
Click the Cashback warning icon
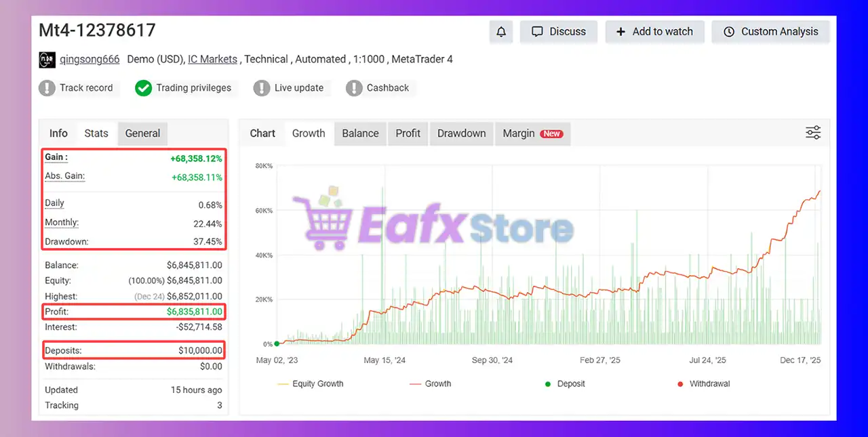point(354,88)
